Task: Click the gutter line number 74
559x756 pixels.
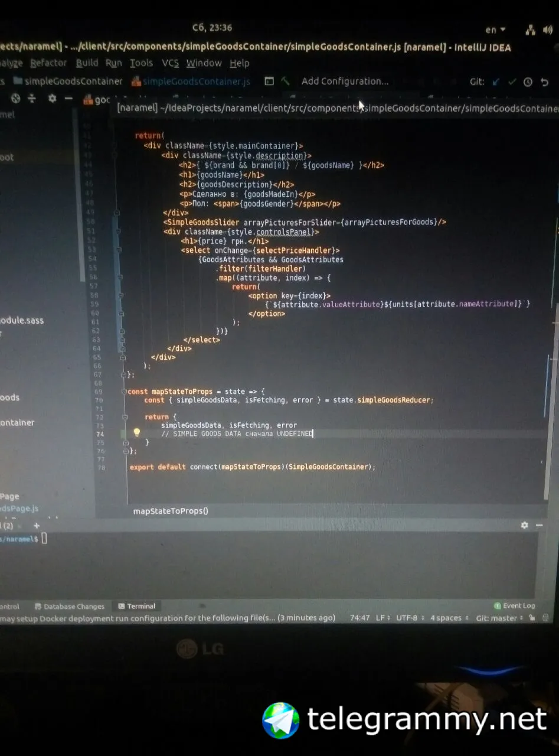Action: point(100,434)
